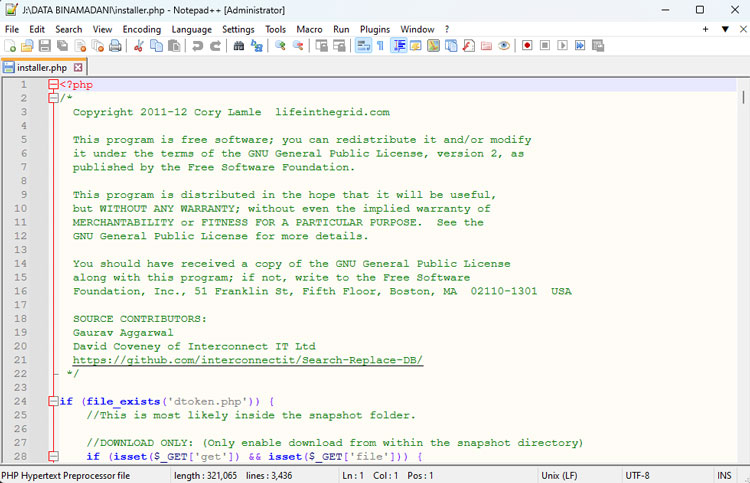Click the macro Playback triangle button

[562, 45]
